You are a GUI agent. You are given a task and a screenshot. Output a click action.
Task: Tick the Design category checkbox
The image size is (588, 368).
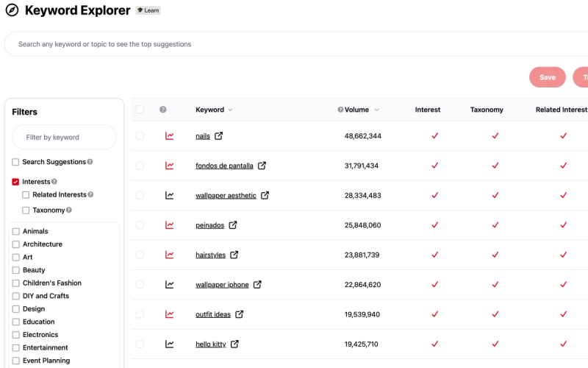coord(16,309)
